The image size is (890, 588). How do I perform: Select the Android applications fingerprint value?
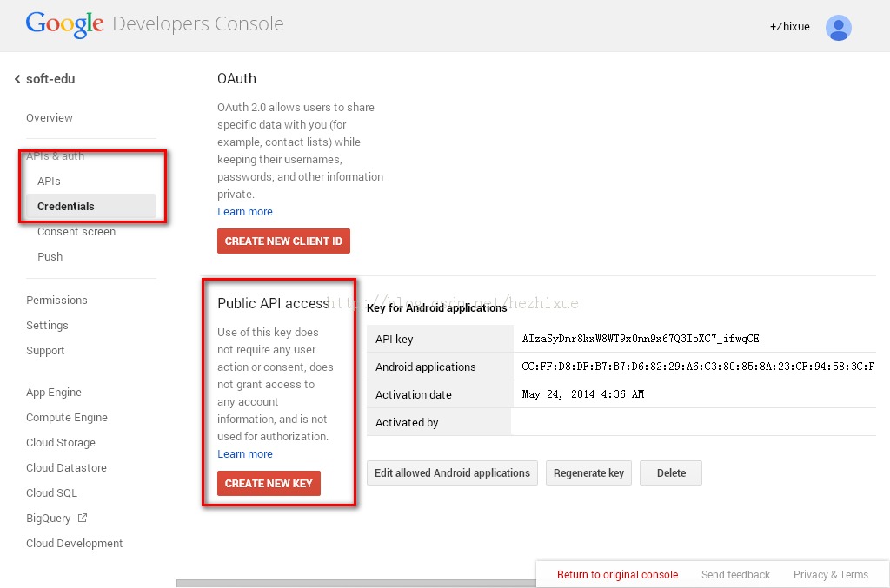[x=698, y=367]
